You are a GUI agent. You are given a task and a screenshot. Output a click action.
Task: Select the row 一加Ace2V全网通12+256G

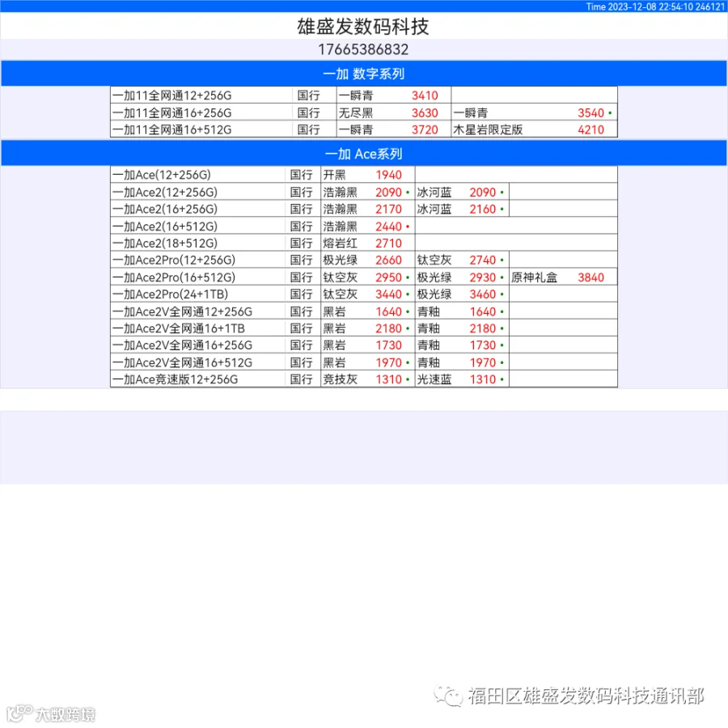point(363,311)
